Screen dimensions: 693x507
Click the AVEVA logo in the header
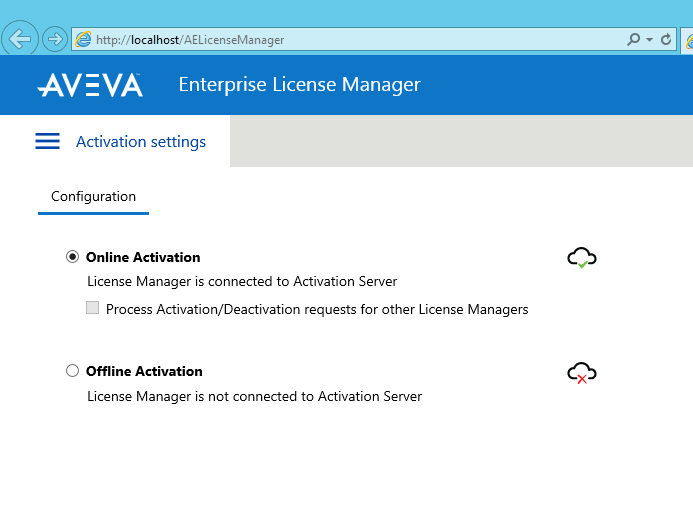90,85
